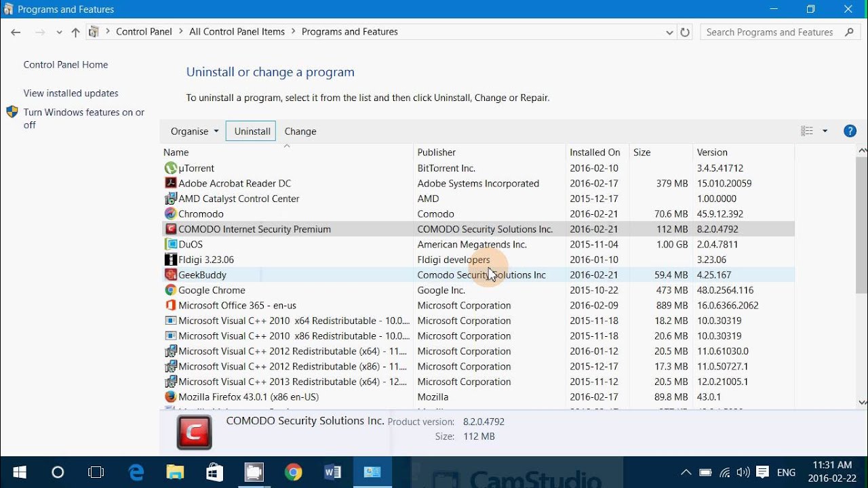The height and width of the screenshot is (488, 868).
Task: Expand the All Control Panel Items chevron
Action: point(293,32)
